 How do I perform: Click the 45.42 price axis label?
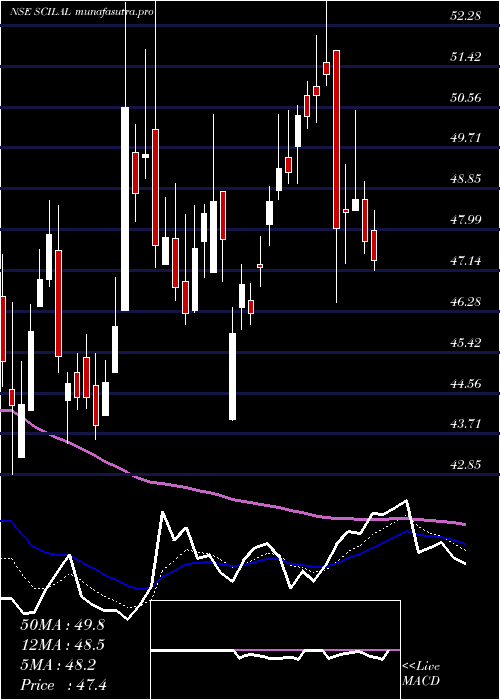pyautogui.click(x=466, y=343)
